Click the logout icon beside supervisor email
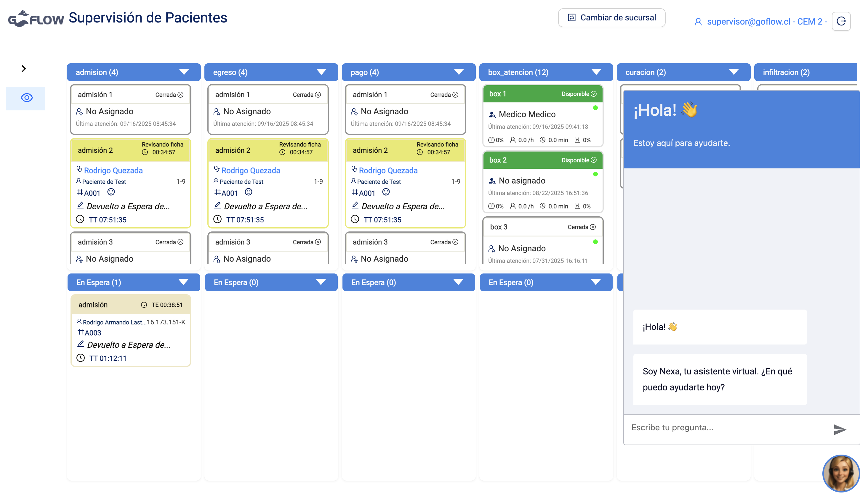 841,21
